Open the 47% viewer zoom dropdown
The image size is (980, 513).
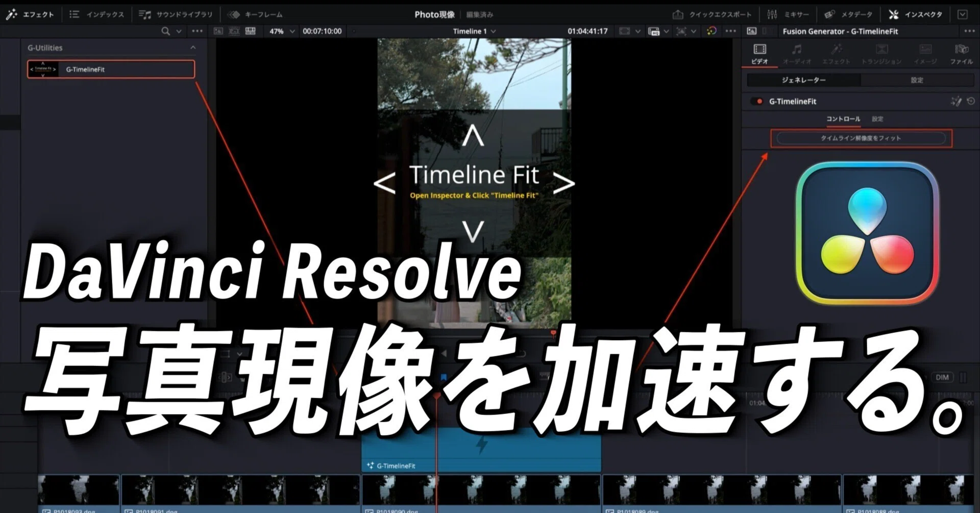point(282,31)
